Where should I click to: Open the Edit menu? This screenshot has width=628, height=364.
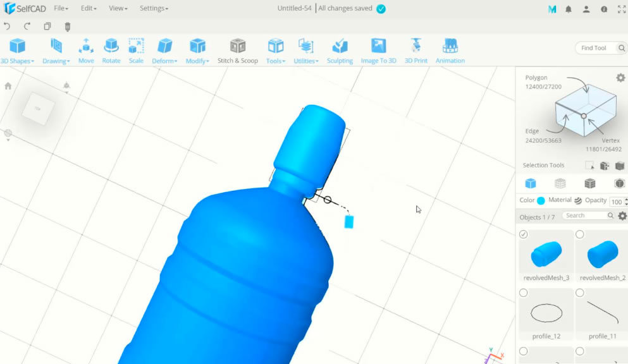pyautogui.click(x=89, y=8)
